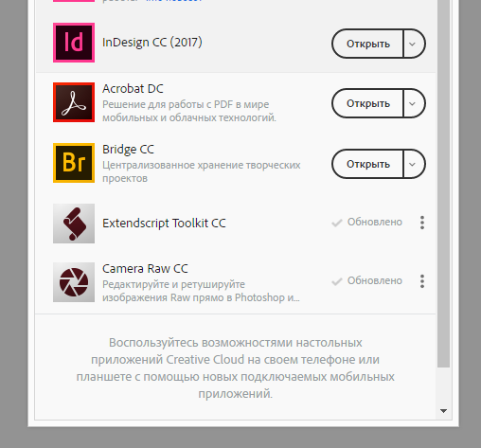Click the vertical scrollbar thumb
The height and width of the screenshot is (448, 481).
click(443, 184)
